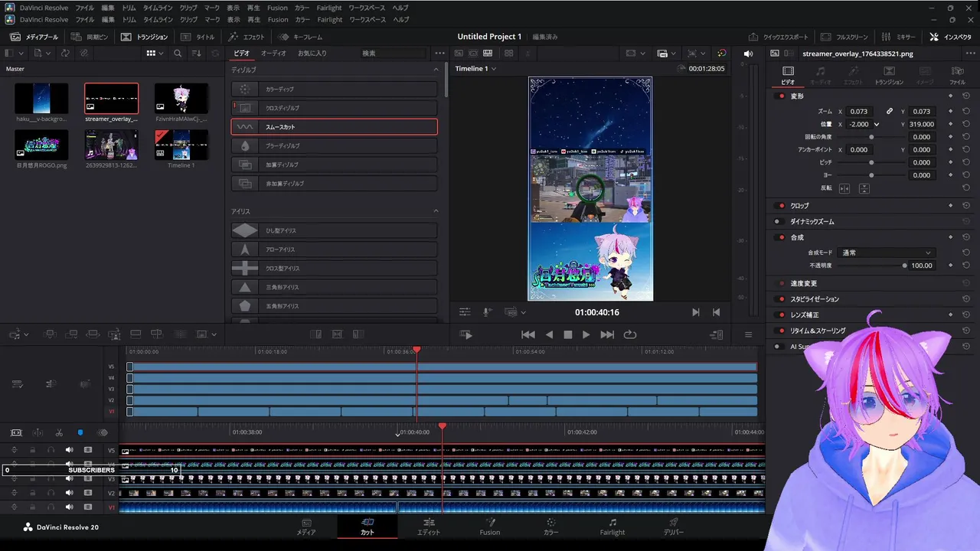Toggle the ミキサー panel button

click(898, 37)
